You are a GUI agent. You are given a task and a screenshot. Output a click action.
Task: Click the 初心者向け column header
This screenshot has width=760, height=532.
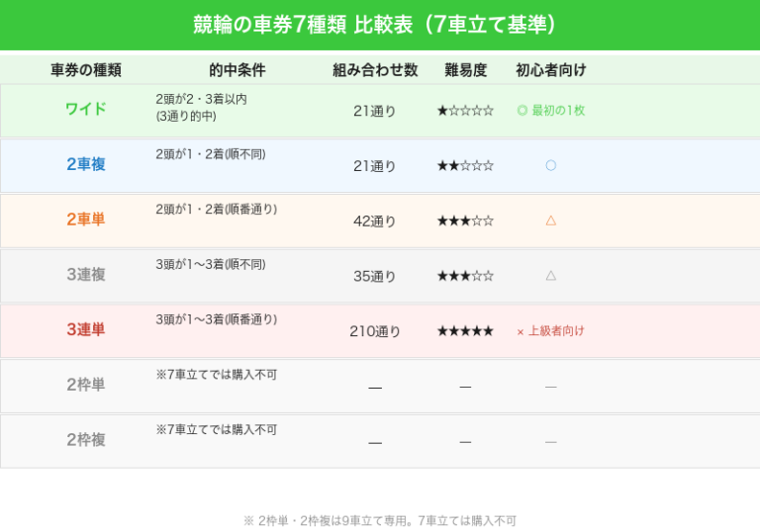tap(551, 70)
